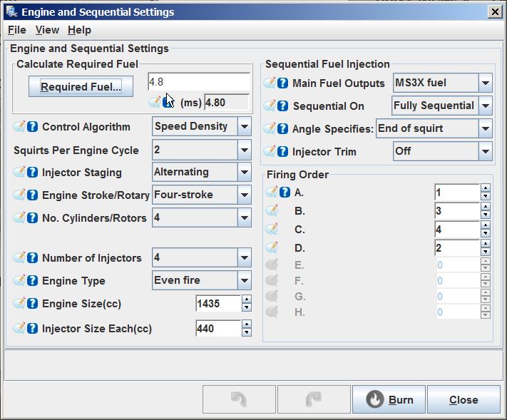Open help for Injector Trim
The width and height of the screenshot is (507, 420).
[x=282, y=151]
